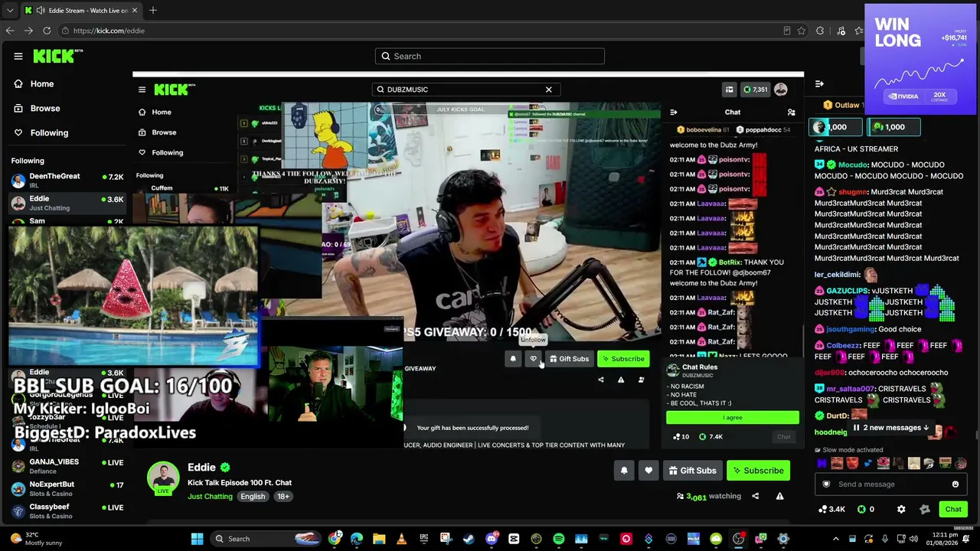Jump to 2 new messages in chat
The width and height of the screenshot is (980, 551).
890,428
